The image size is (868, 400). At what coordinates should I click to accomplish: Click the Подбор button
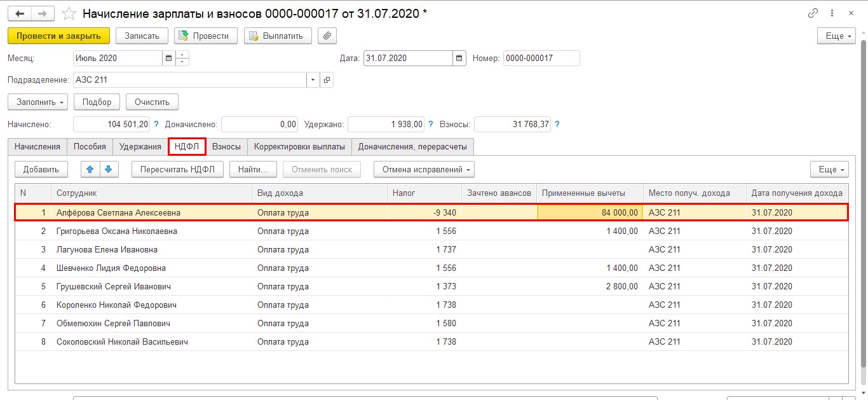tap(97, 102)
